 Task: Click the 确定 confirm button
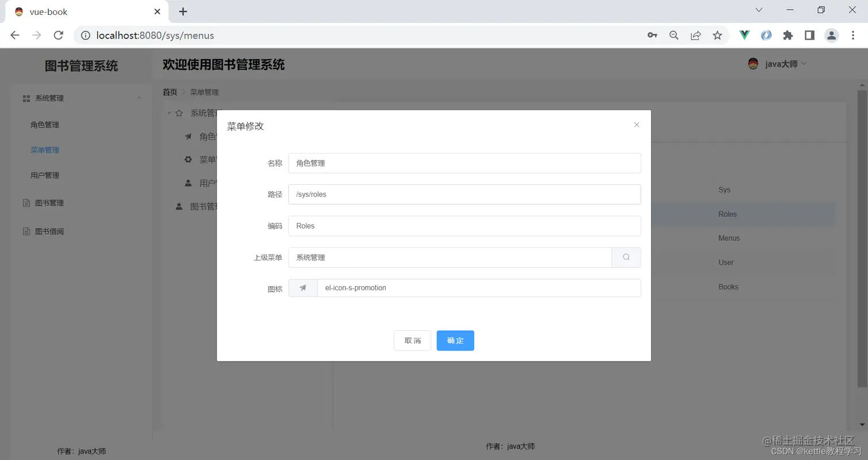click(455, 340)
